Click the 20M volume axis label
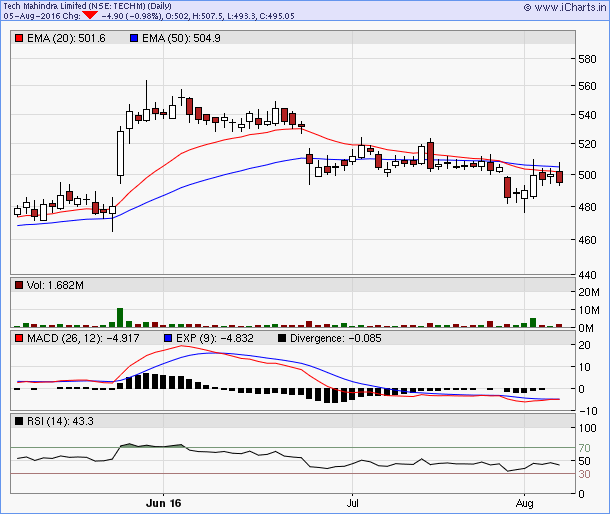The image size is (610, 514). (589, 292)
